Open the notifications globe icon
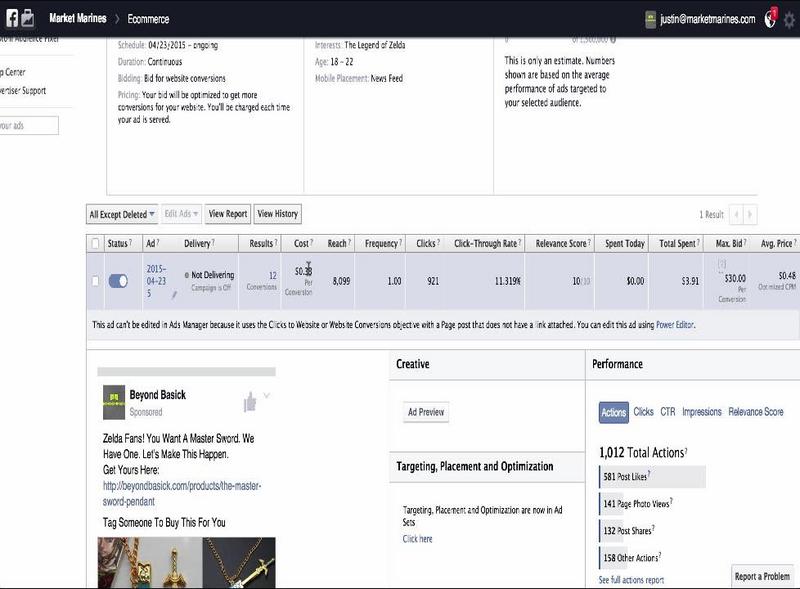 tap(770, 19)
